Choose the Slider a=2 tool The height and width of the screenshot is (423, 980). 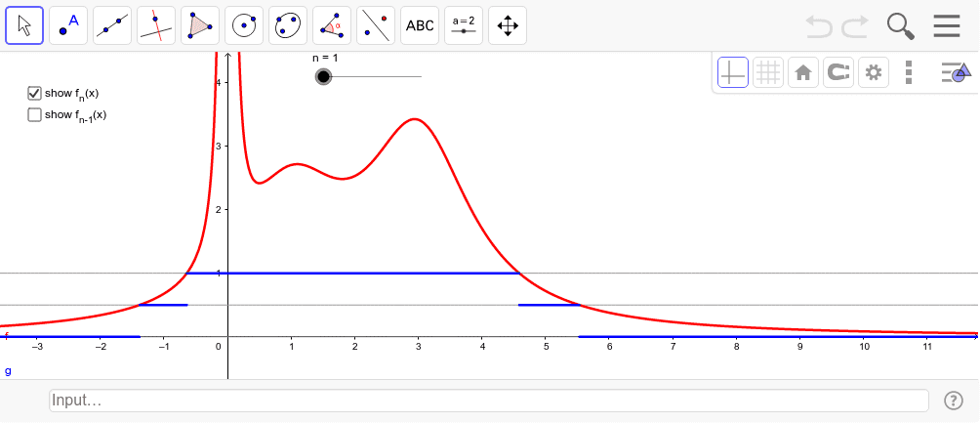pos(464,25)
